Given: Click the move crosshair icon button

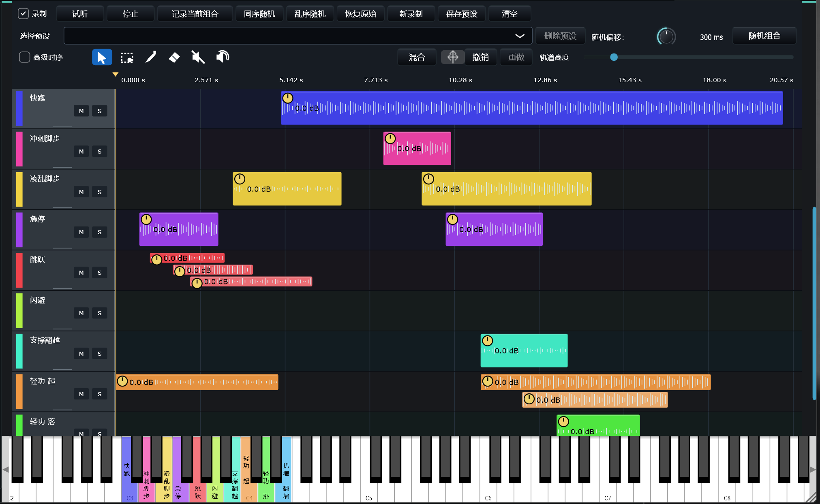Looking at the screenshot, I should 453,57.
